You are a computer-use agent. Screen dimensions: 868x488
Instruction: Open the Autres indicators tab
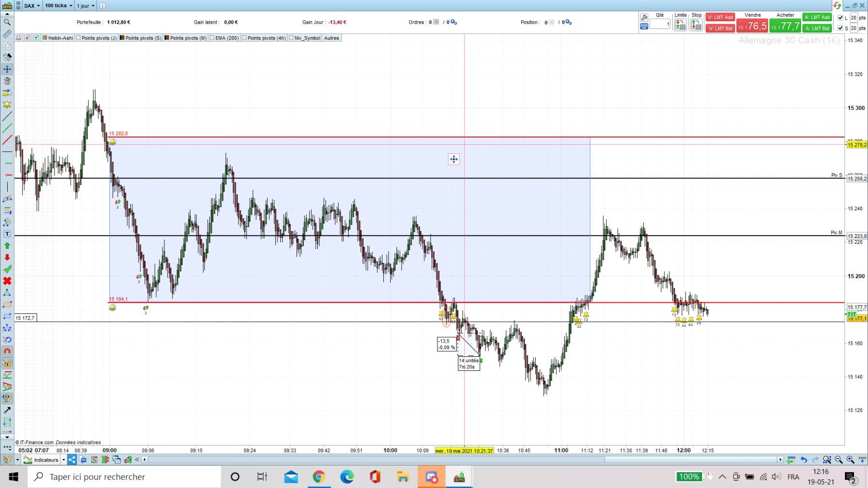331,38
